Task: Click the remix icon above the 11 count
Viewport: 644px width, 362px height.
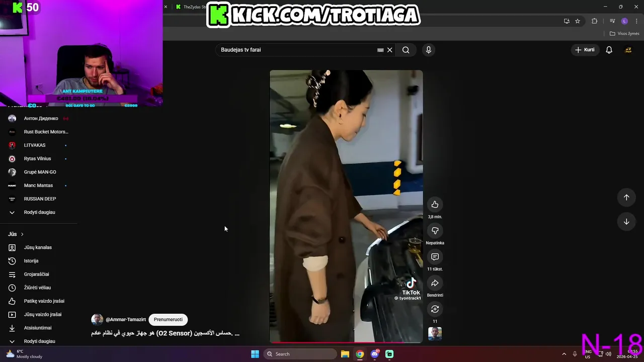Action: [435, 309]
